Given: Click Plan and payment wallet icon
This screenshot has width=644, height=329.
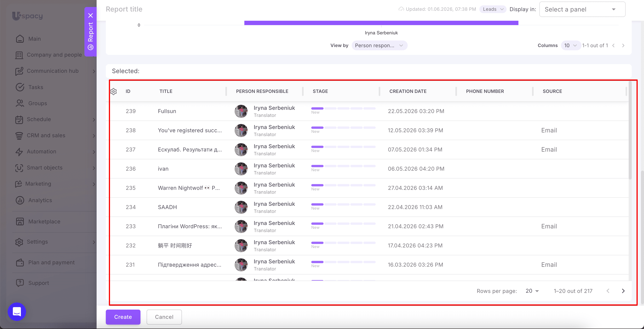Looking at the screenshot, I should click(20, 263).
